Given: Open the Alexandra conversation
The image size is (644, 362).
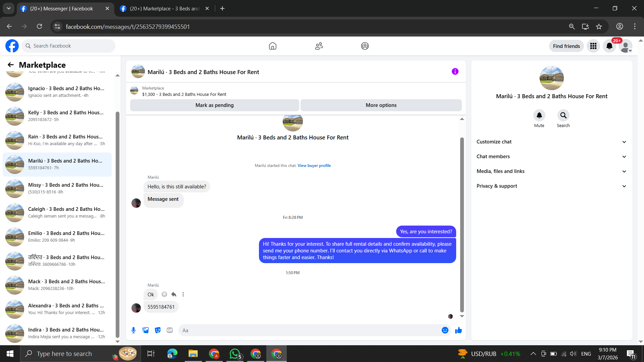Looking at the screenshot, I should click(57, 309).
